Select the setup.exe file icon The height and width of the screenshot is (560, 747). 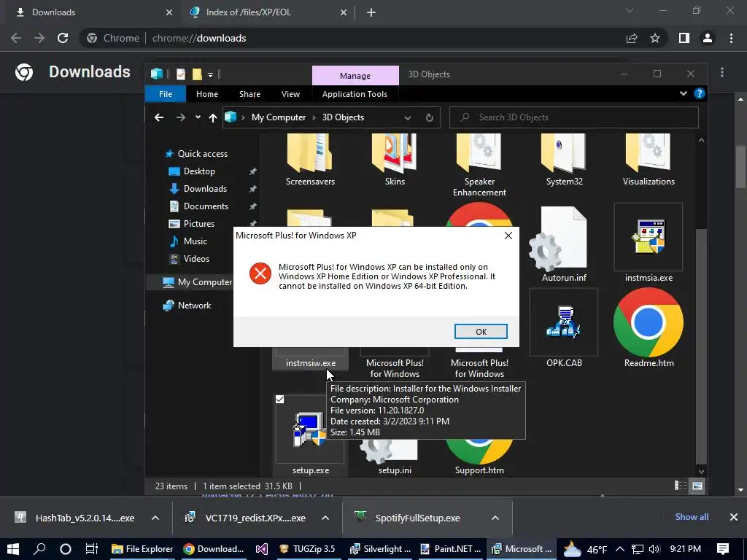pyautogui.click(x=309, y=428)
